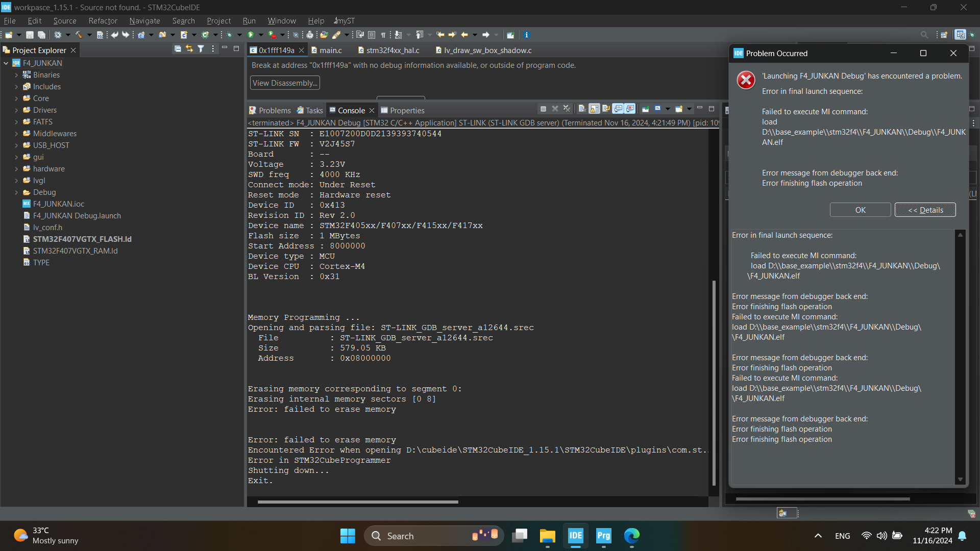
Task: Click the Filter funnel icon in Project Explorer
Action: 201,49
